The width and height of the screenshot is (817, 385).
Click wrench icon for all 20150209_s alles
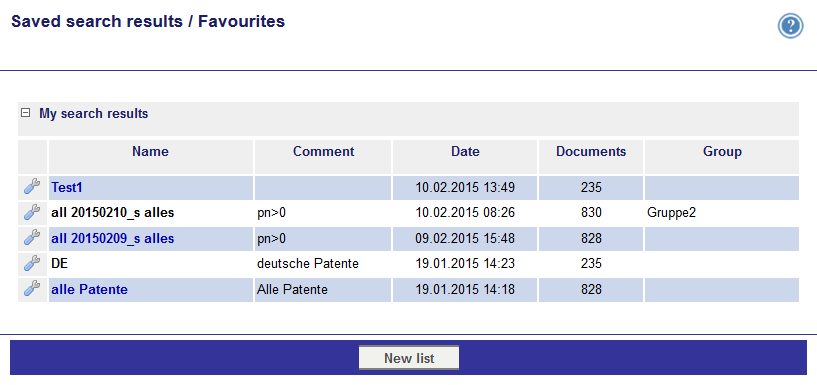[x=32, y=238]
